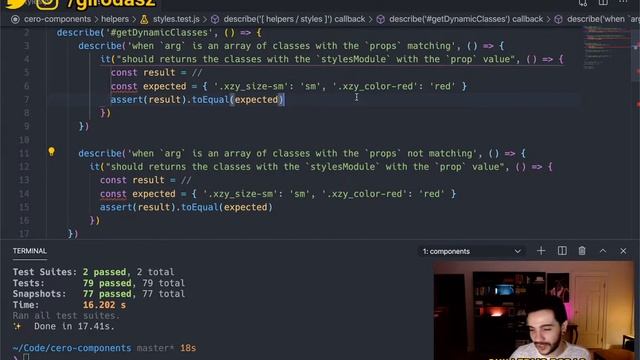Open the cero-components breadcrumb
Image resolution: width=640 pixels, height=360 pixels.
tap(57, 19)
